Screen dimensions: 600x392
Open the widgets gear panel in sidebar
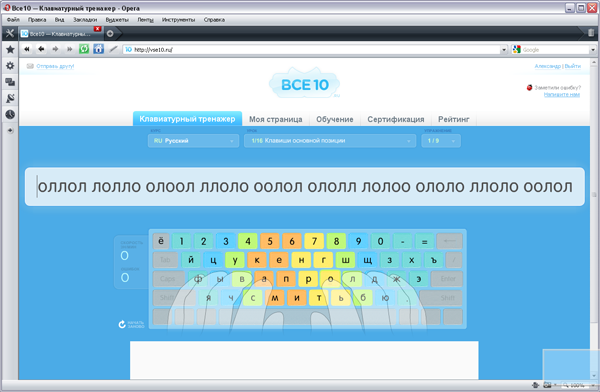tap(10, 66)
